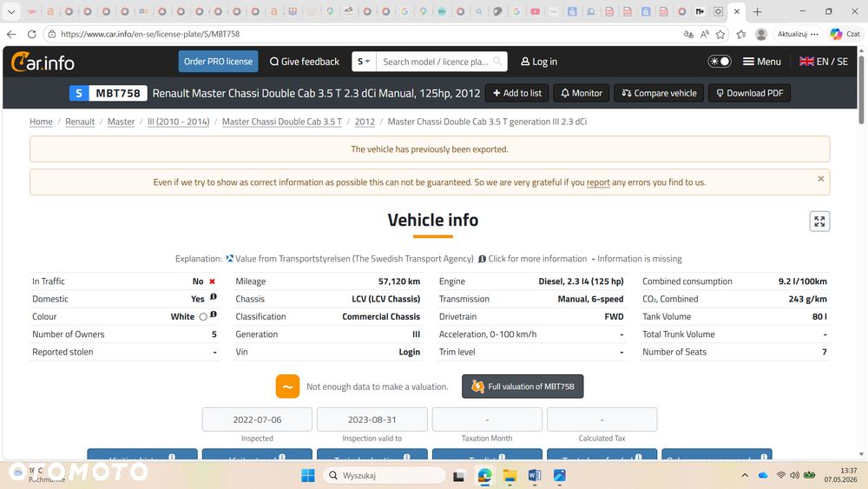Select the 2023-08-31 inspection valid box
Screen dimensions: 868x489
click(372, 420)
